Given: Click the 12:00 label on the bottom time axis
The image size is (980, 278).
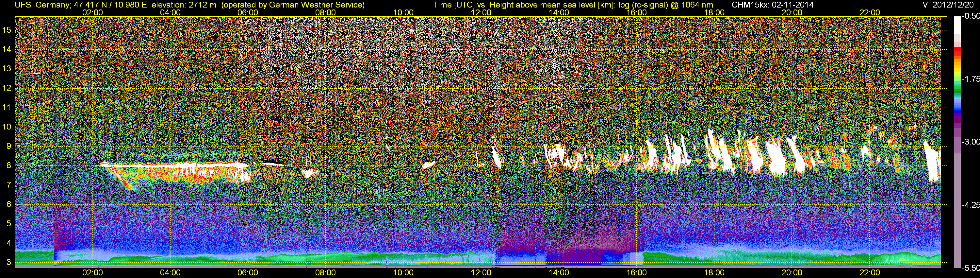Looking at the screenshot, I should point(481,273).
